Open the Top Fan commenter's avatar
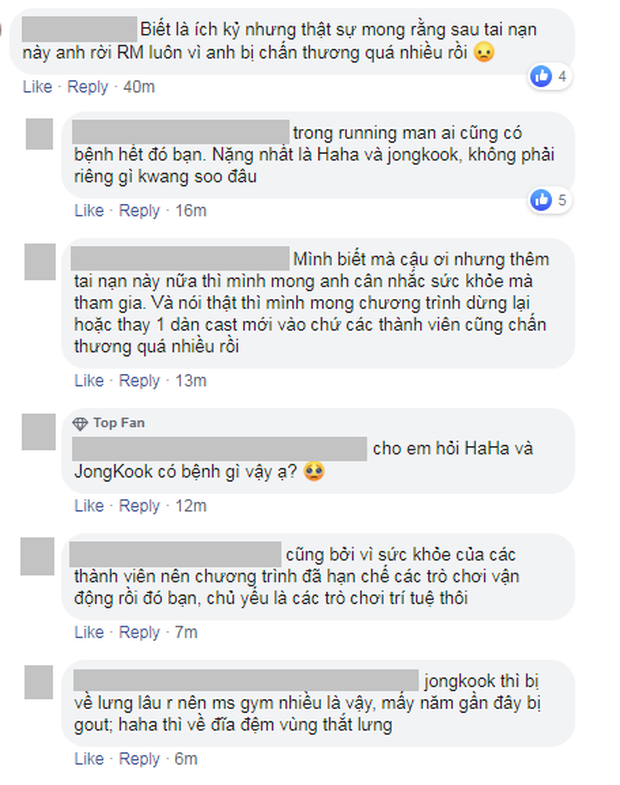 (39, 432)
